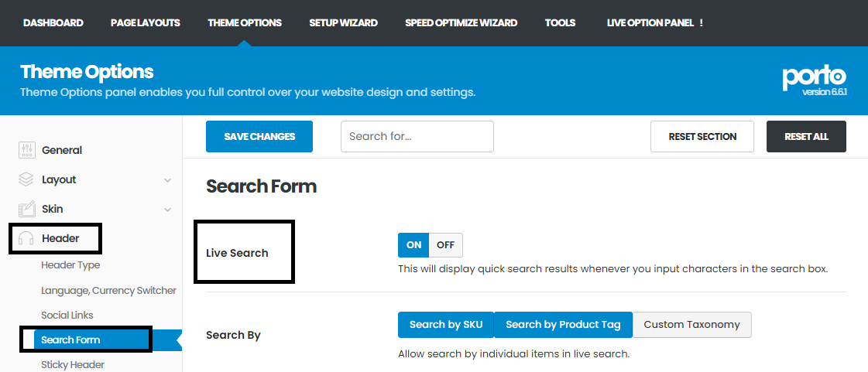Click the Porto logo
The image size is (868, 372).
click(x=814, y=77)
